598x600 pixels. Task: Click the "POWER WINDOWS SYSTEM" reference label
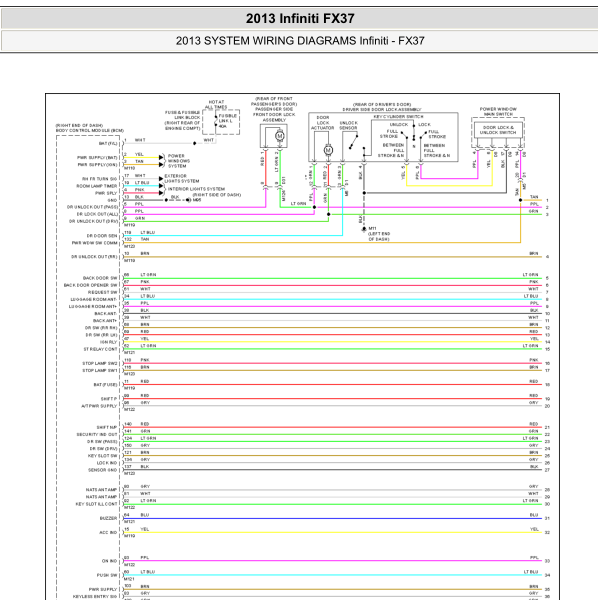[179, 161]
